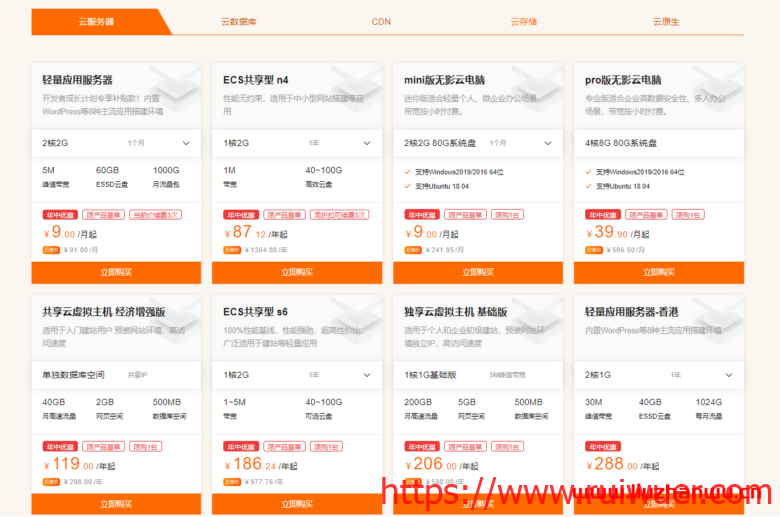Image resolution: width=780 pixels, height=517 pixels.
Task: Click the 年中优惠 badge on the 轻量应用服务器 card
Action: point(58,215)
